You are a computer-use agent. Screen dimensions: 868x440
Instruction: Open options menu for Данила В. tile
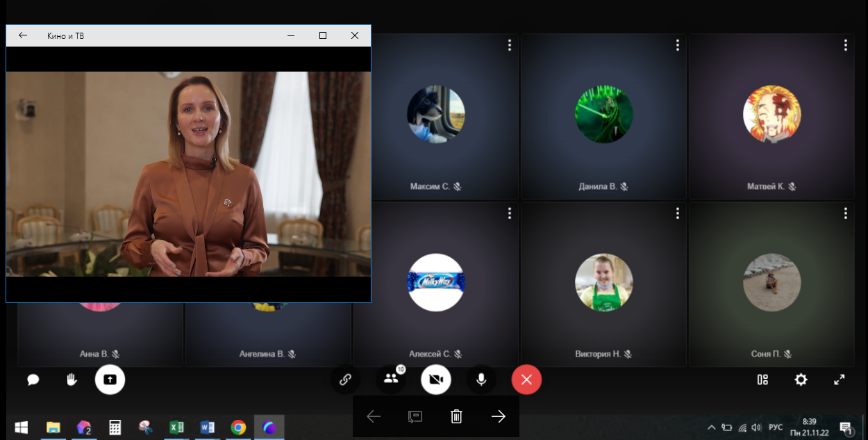click(x=678, y=45)
